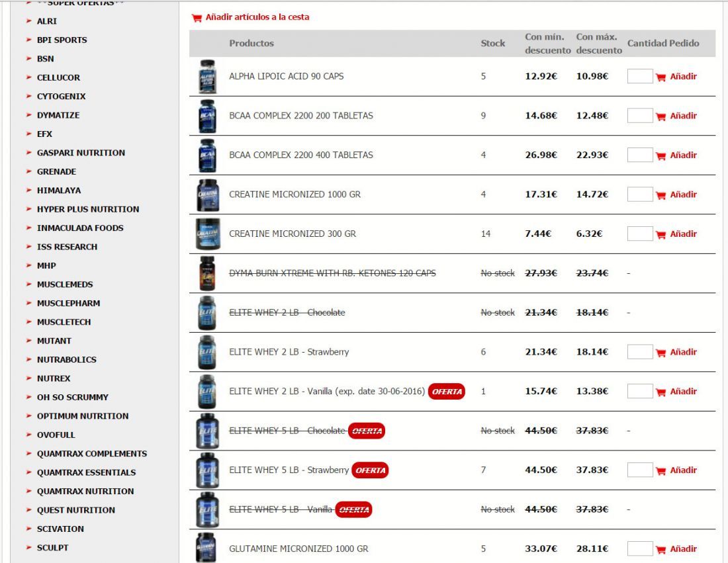
Task: Open MUTANT brand category
Action: [54, 341]
